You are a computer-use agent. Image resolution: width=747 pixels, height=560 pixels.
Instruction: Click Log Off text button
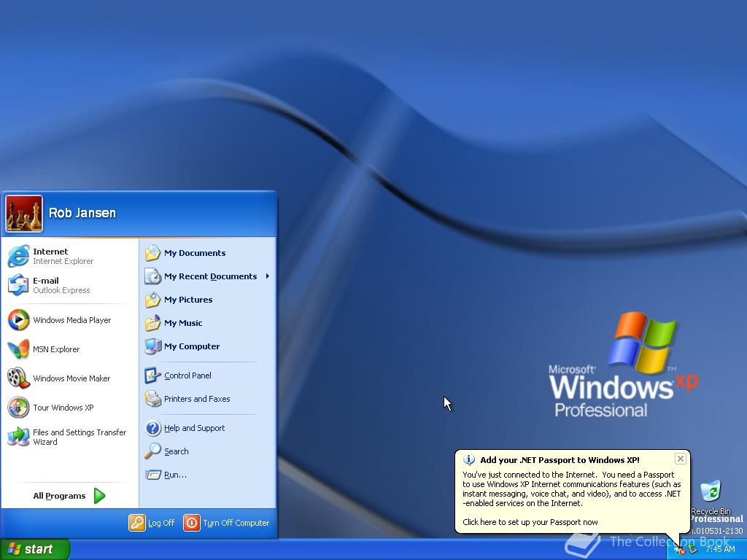[161, 523]
